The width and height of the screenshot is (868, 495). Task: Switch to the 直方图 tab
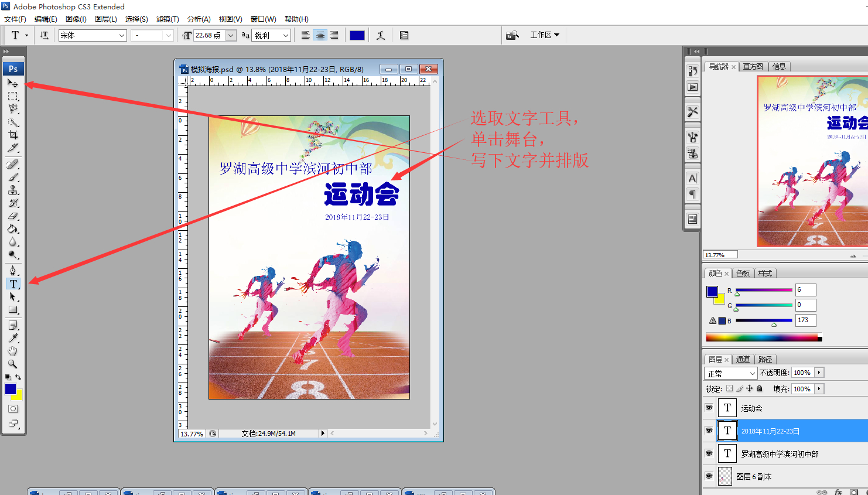(753, 67)
